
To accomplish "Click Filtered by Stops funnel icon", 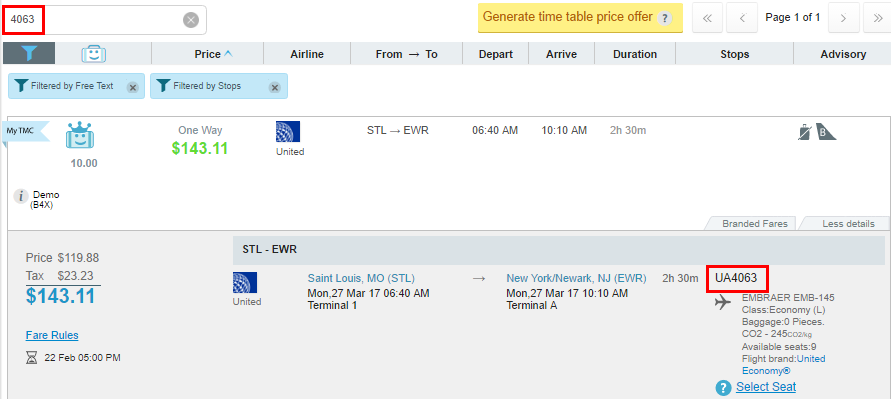I will [x=163, y=86].
